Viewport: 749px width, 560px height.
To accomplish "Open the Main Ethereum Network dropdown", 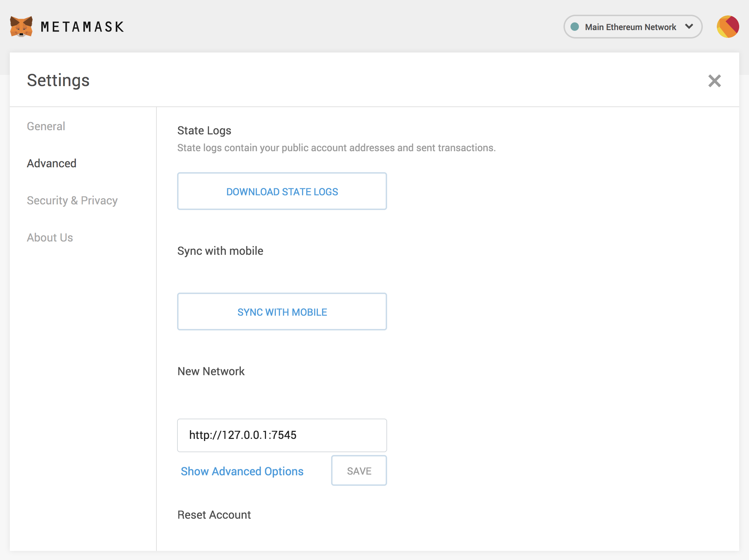I will point(633,27).
